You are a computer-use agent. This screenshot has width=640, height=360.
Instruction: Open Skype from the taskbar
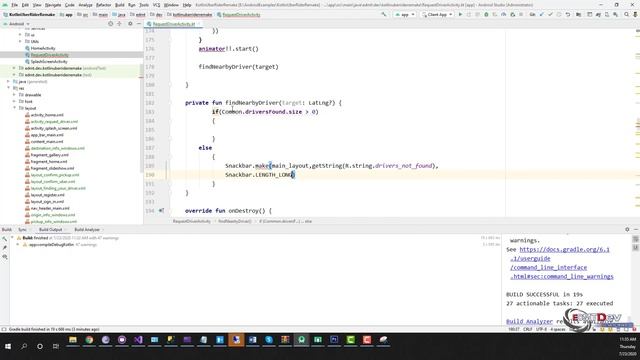(x=269, y=340)
